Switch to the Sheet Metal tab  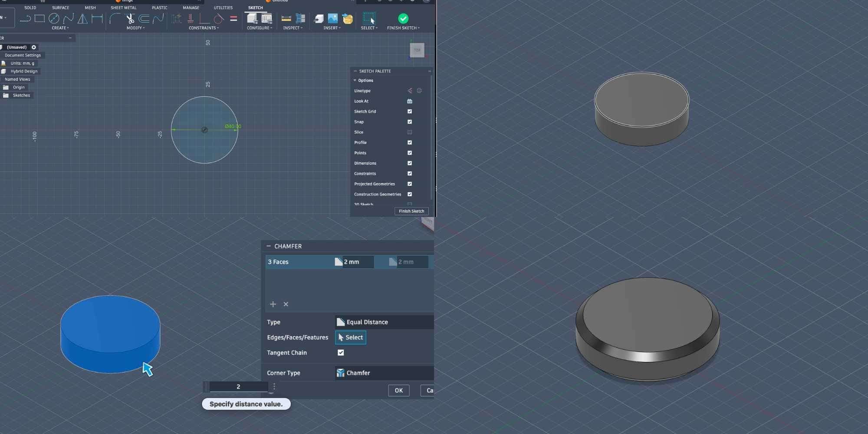[x=123, y=7]
